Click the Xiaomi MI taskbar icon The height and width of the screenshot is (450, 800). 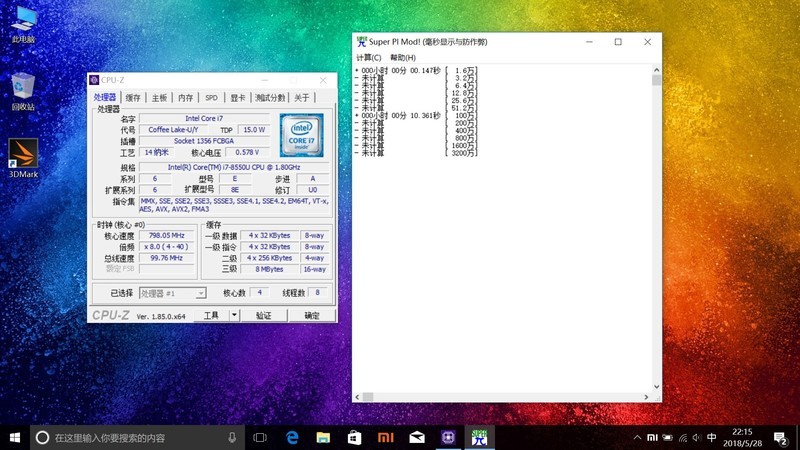pyautogui.click(x=385, y=437)
